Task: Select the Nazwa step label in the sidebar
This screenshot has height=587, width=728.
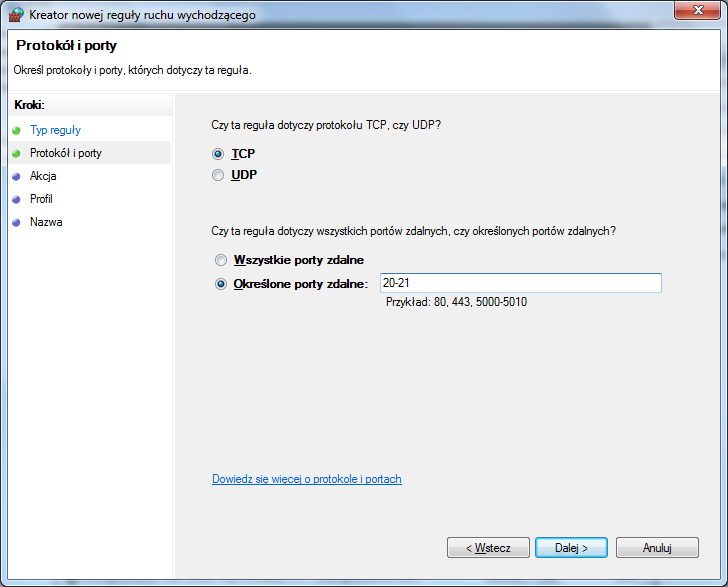Action: tap(46, 222)
